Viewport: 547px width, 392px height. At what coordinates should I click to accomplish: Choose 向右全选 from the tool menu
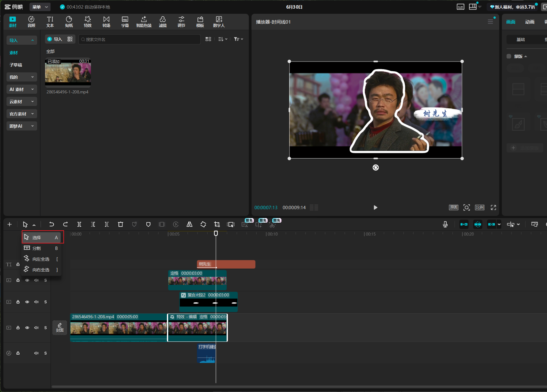(x=42, y=270)
